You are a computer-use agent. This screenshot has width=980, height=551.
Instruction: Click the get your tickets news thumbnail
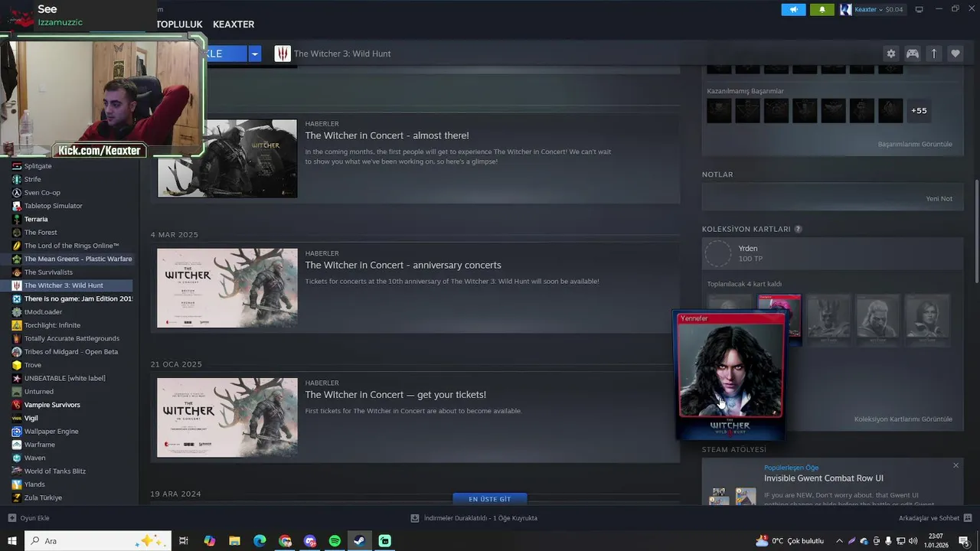point(227,418)
